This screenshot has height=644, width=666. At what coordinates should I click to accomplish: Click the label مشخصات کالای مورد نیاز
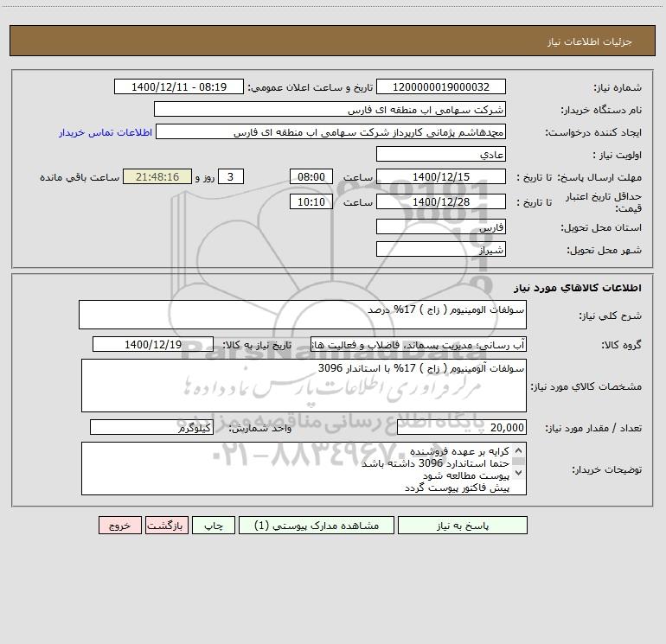(x=586, y=386)
